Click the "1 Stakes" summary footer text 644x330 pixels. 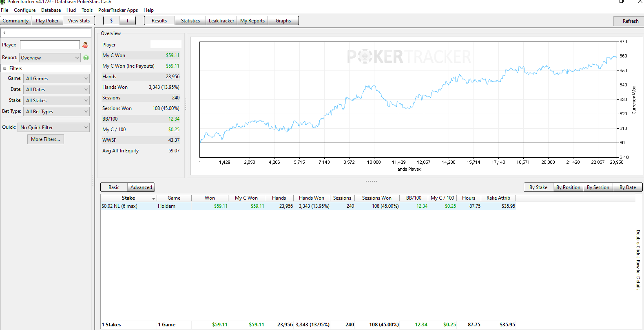[x=111, y=325]
